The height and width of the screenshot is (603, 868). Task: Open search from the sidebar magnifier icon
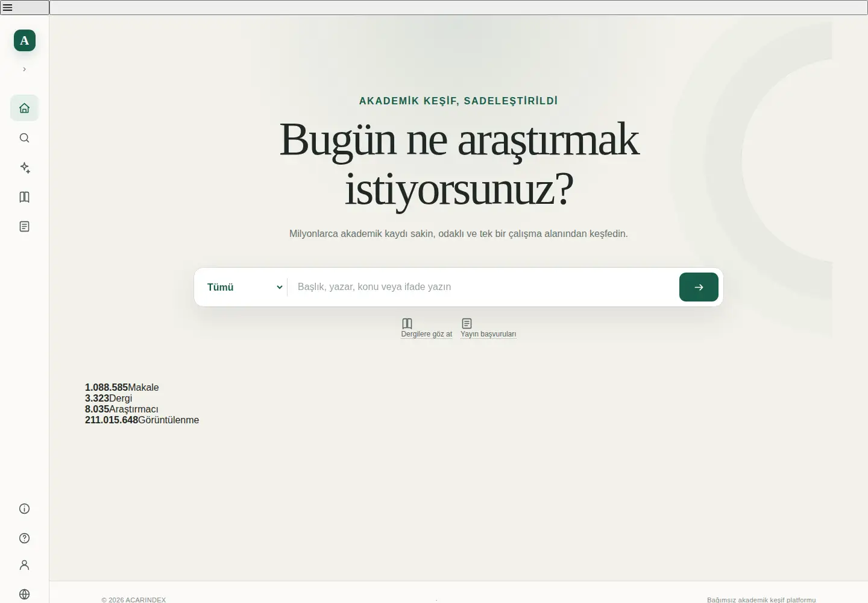(25, 137)
